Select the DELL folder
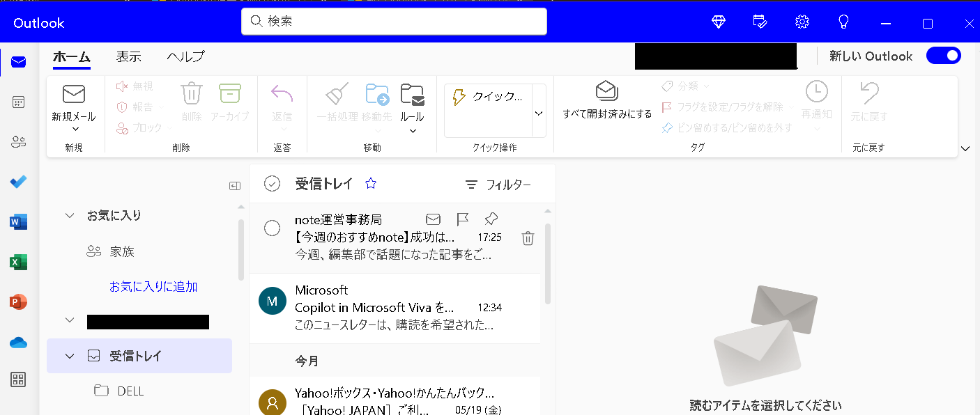 [x=130, y=391]
